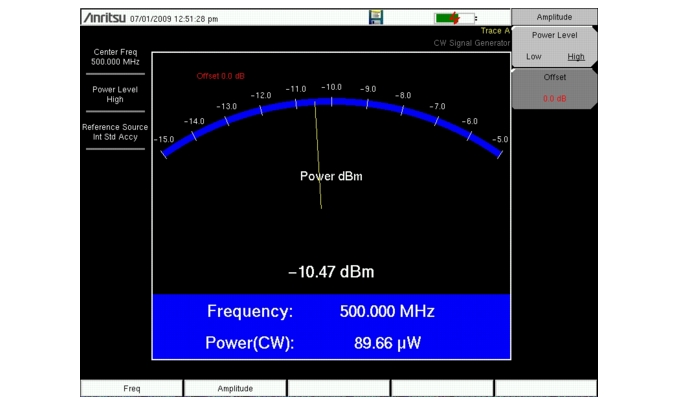The width and height of the screenshot is (688, 405).
Task: Click the Trace A label
Action: click(495, 31)
